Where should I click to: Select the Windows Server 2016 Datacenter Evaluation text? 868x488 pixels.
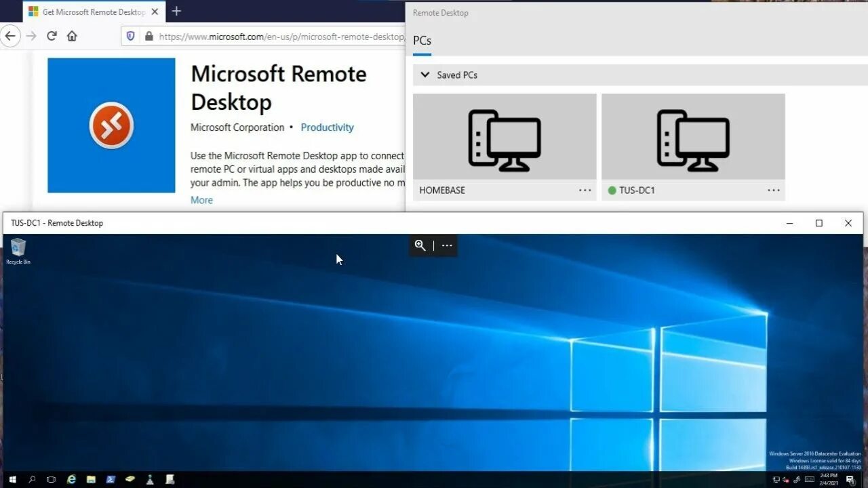[x=814, y=453]
